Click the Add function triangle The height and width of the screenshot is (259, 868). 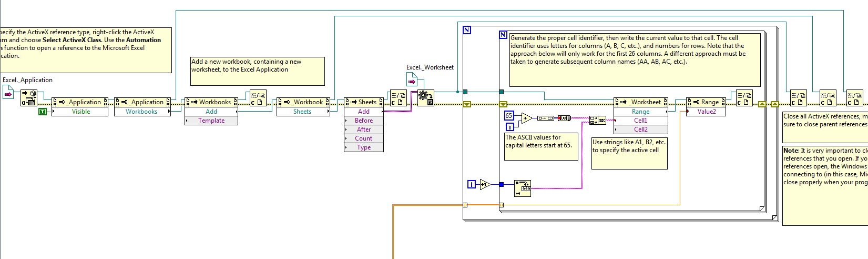[527, 119]
